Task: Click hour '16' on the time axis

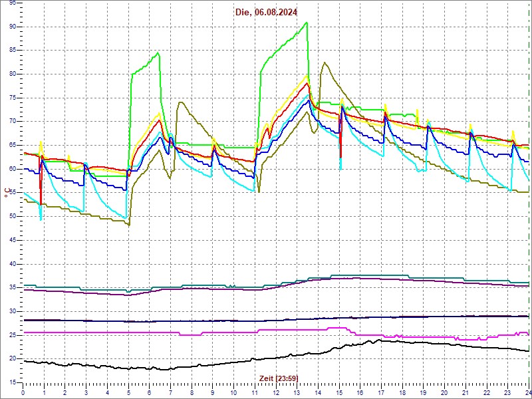Action: (x=360, y=392)
